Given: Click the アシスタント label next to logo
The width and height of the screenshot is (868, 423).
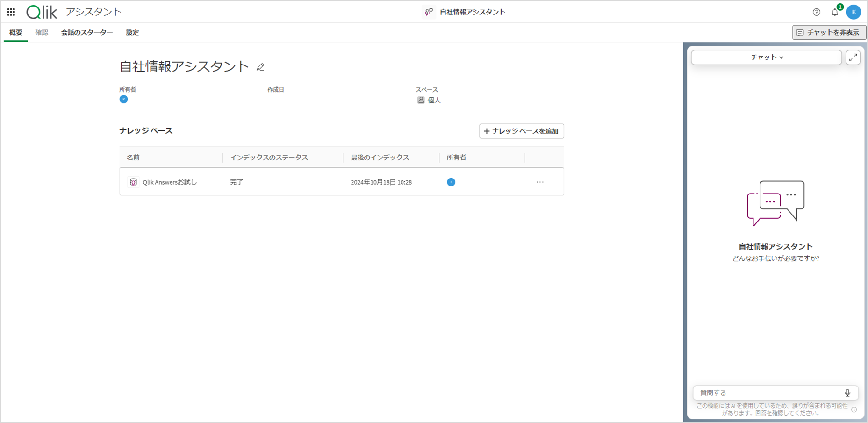Looking at the screenshot, I should click(93, 12).
